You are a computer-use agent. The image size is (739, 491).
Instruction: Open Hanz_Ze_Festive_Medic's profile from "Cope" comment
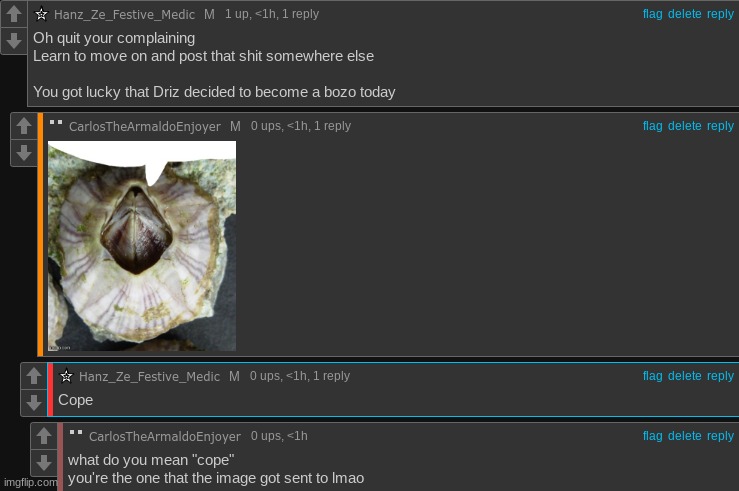pyautogui.click(x=149, y=376)
